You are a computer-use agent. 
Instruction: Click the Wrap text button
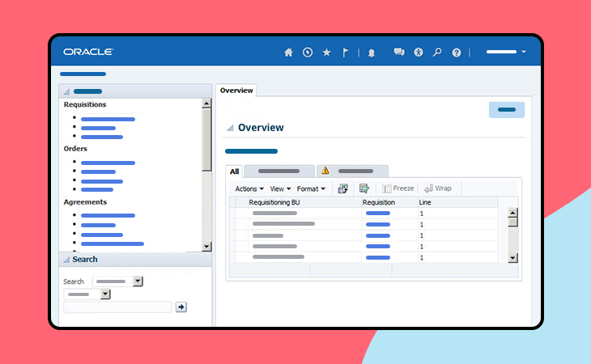[x=438, y=188]
